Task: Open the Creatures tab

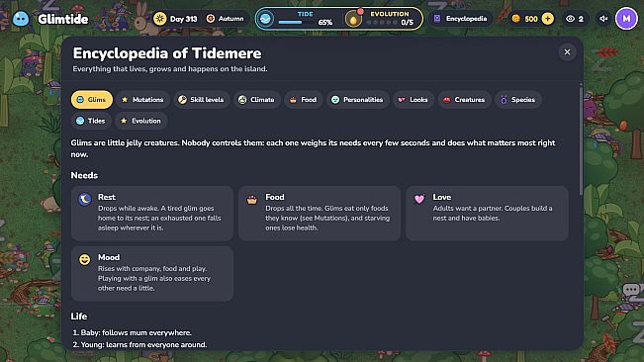Action: click(464, 100)
